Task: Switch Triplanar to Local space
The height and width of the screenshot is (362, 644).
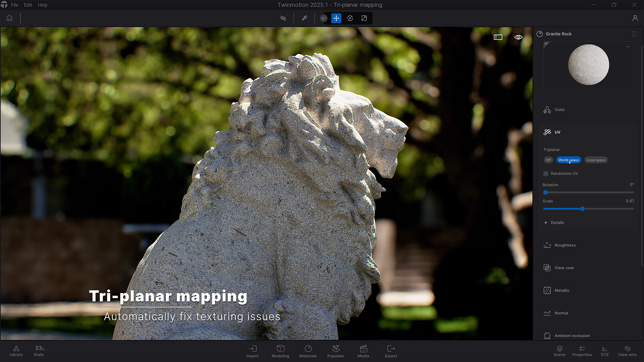Action: click(x=596, y=160)
